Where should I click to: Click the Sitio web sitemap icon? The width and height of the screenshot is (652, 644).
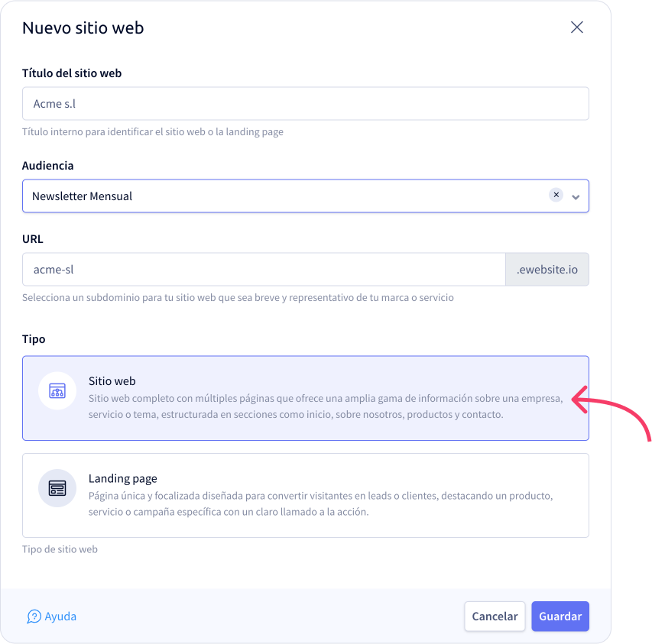[57, 390]
